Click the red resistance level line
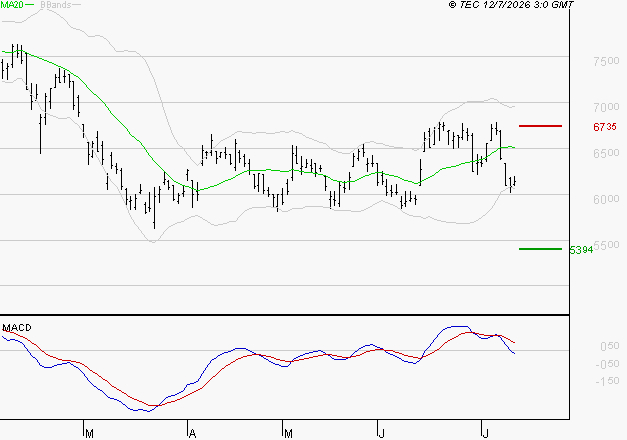Screen dimensions: 627x440 (540, 126)
